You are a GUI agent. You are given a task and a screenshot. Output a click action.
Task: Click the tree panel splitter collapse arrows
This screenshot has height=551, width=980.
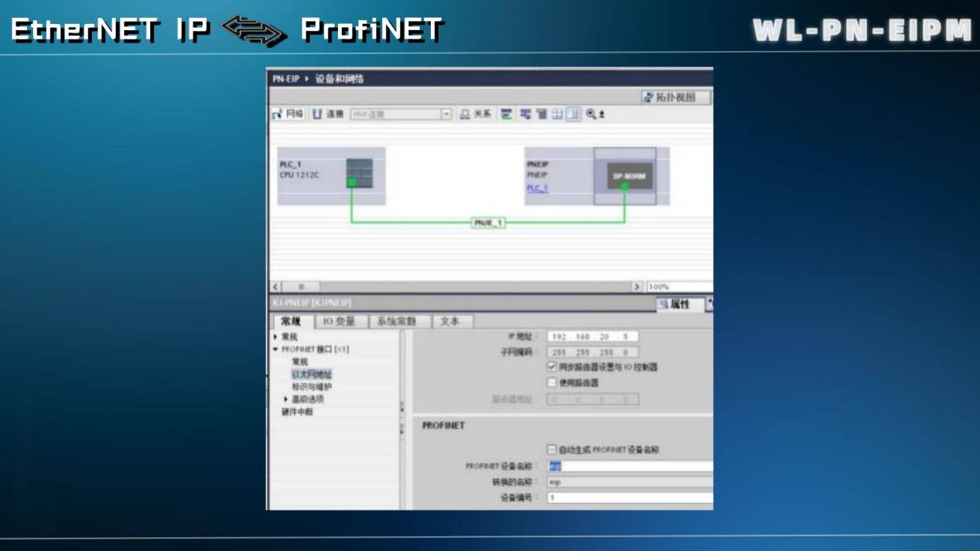tap(401, 418)
